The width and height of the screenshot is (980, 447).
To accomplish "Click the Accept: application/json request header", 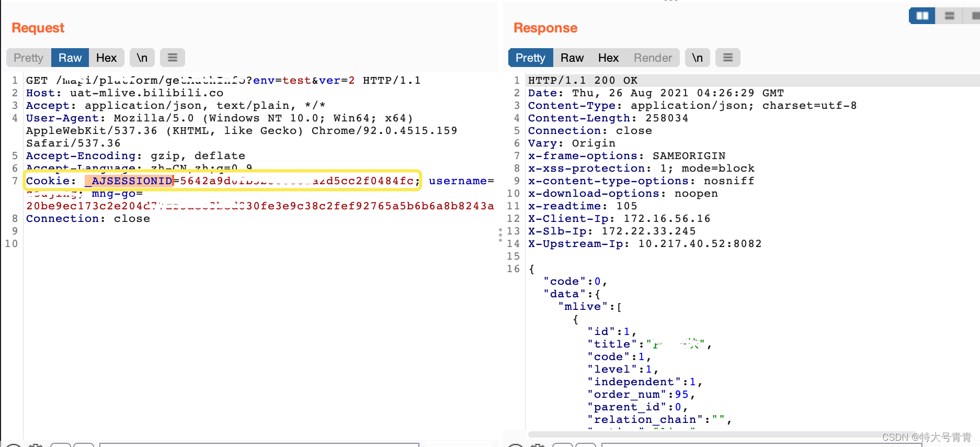I will coord(176,106).
